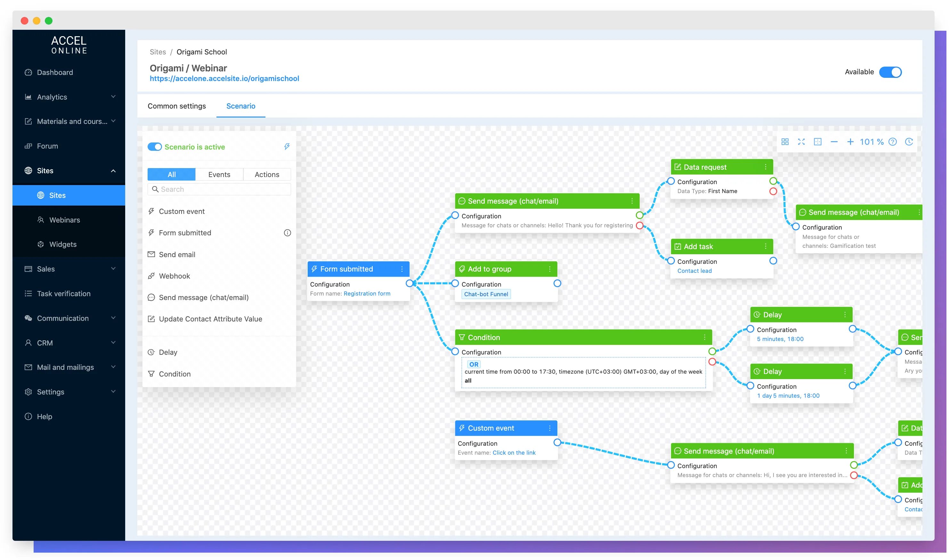
Task: Click the history clock icon in canvas toolbar
Action: click(x=909, y=142)
